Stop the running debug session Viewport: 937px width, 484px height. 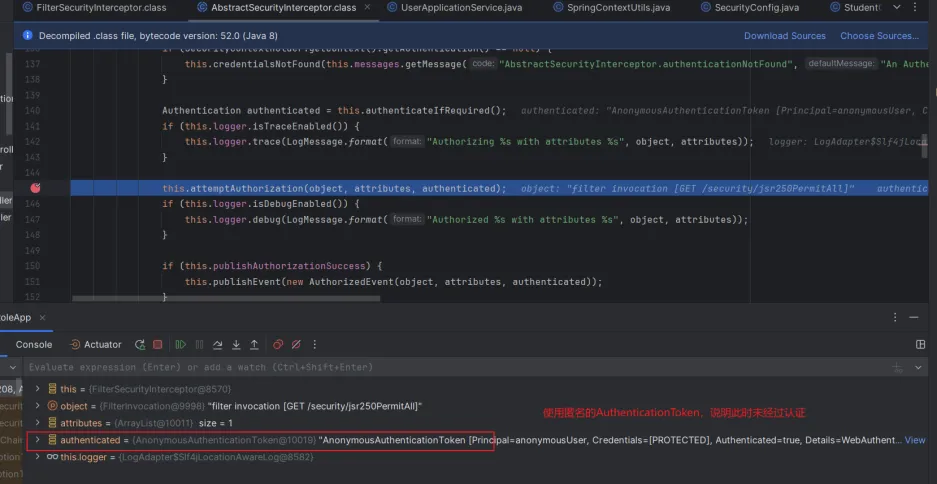tap(158, 345)
